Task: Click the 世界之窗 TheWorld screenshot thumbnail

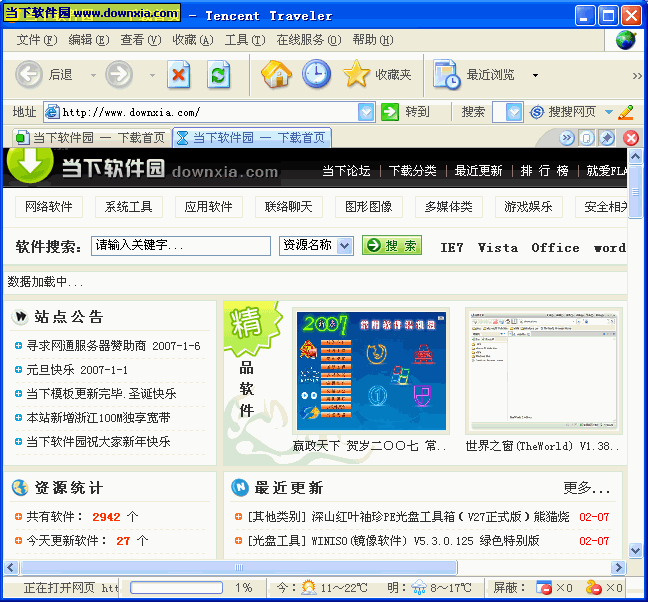Action: 543,370
